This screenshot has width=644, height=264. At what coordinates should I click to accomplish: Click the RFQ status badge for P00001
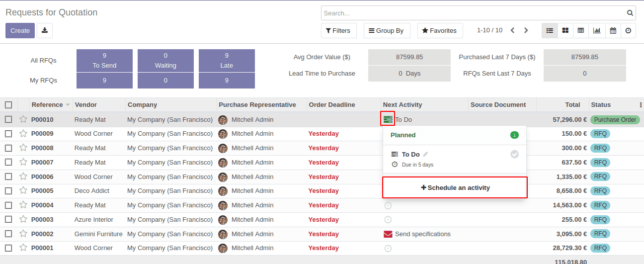coord(600,248)
